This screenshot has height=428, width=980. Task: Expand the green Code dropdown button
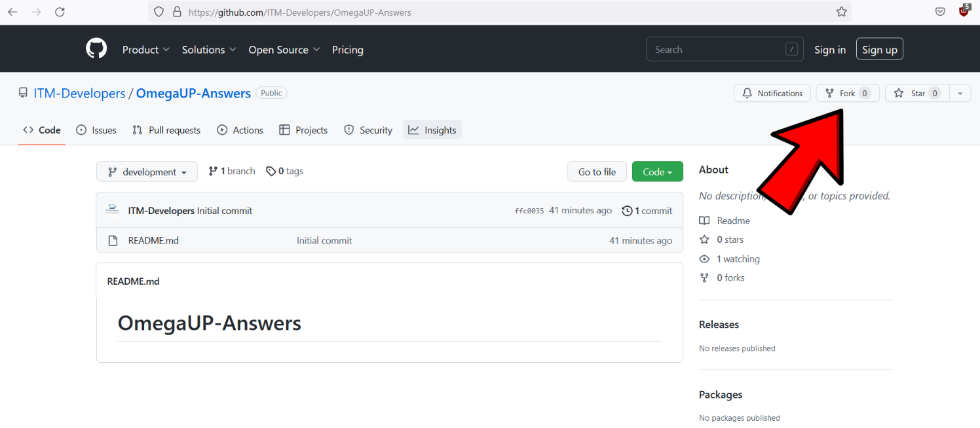(657, 171)
